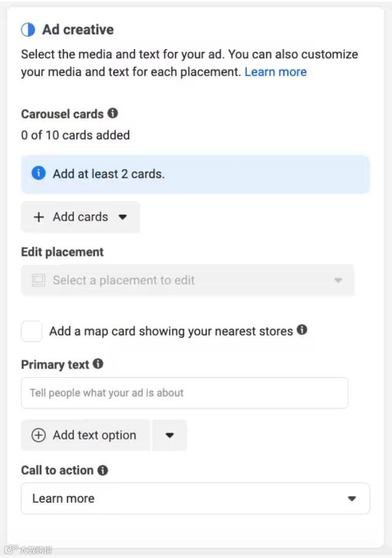Viewport: 392px width, 558px height.
Task: Expand the Add cards dropdown arrow
Action: [123, 217]
